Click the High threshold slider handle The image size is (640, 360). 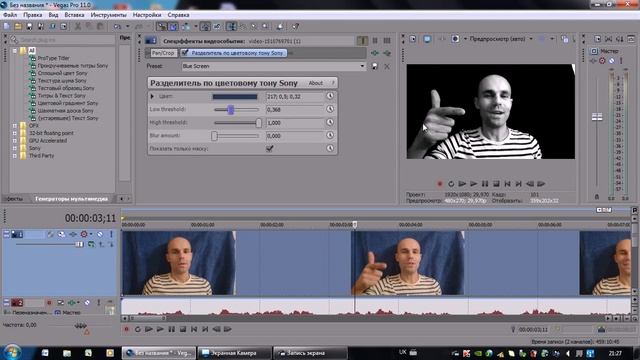[x=258, y=122]
